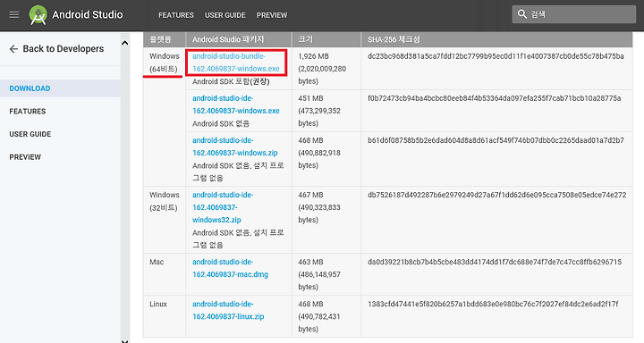Click the checksum beginning b61d6f0875
This screenshot has width=644, height=343.
point(496,140)
